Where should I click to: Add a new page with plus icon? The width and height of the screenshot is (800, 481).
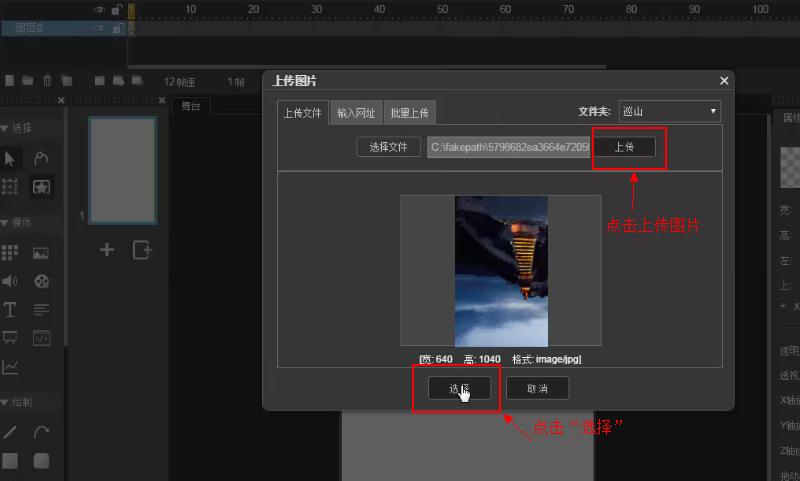click(107, 250)
